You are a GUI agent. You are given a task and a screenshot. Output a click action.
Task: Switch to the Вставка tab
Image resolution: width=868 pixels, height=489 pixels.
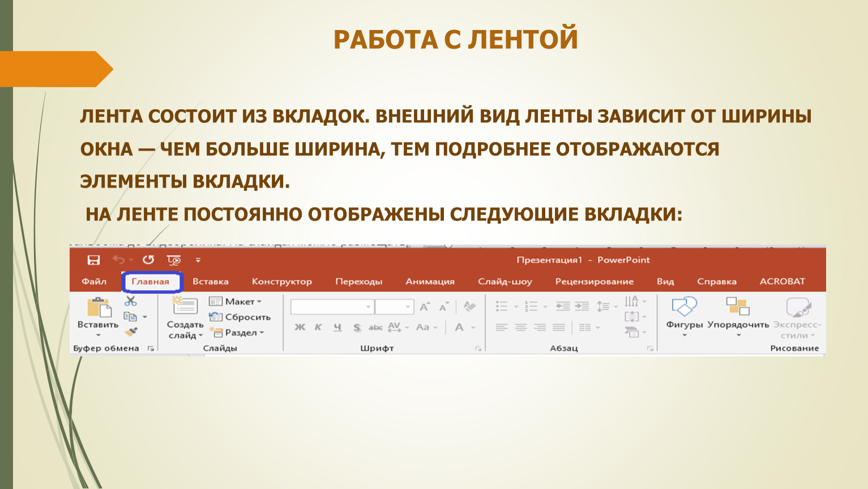tap(210, 281)
